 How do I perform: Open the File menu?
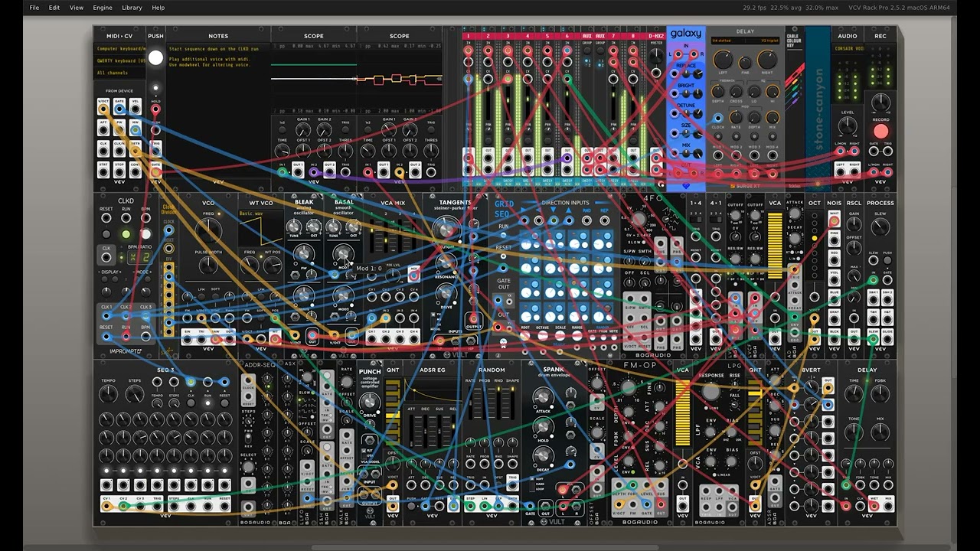tap(34, 8)
